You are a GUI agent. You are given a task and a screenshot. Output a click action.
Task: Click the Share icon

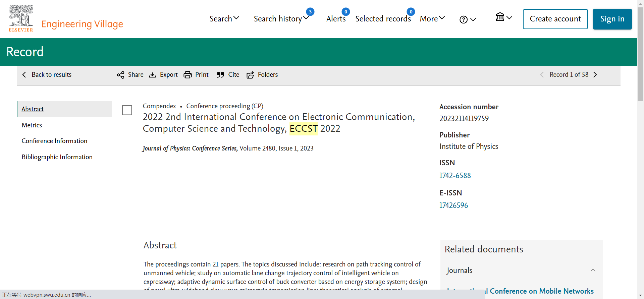120,75
